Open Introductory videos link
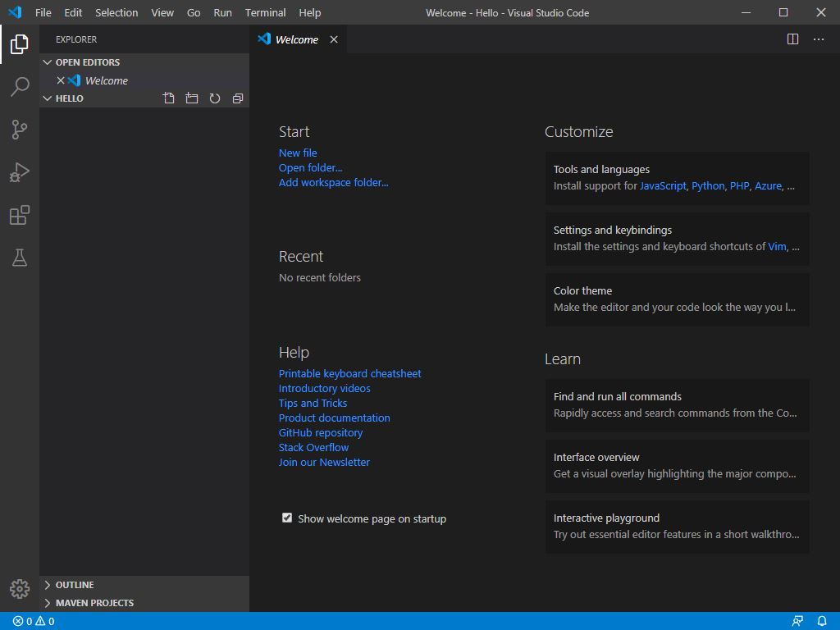Viewport: 840px width, 630px height. (324, 388)
